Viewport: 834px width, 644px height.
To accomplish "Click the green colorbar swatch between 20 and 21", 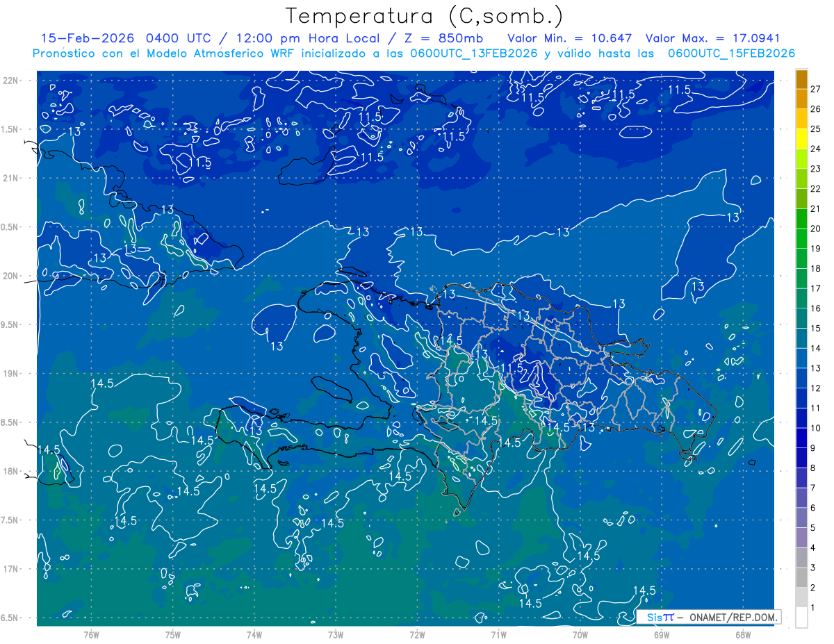I will pos(801,218).
